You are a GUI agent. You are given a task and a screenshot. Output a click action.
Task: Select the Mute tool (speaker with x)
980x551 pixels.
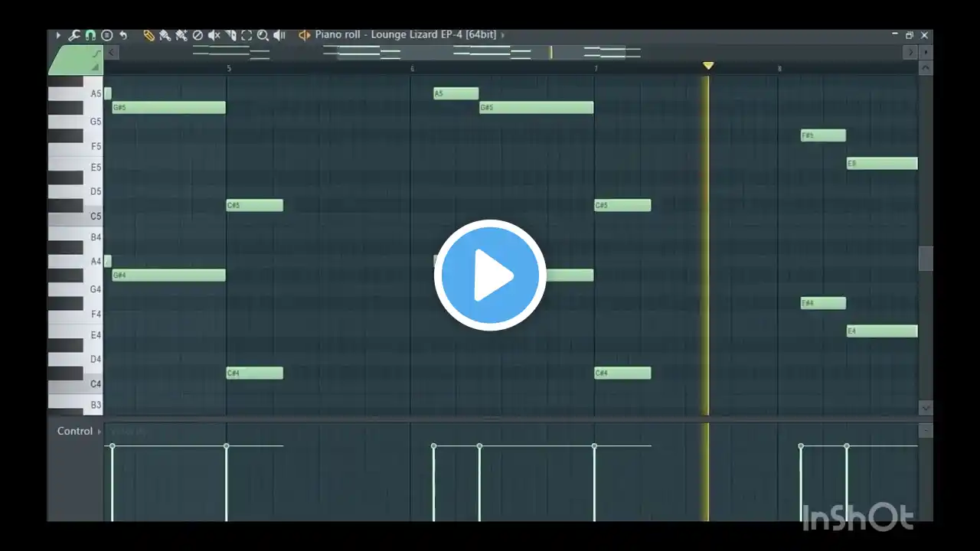click(214, 35)
